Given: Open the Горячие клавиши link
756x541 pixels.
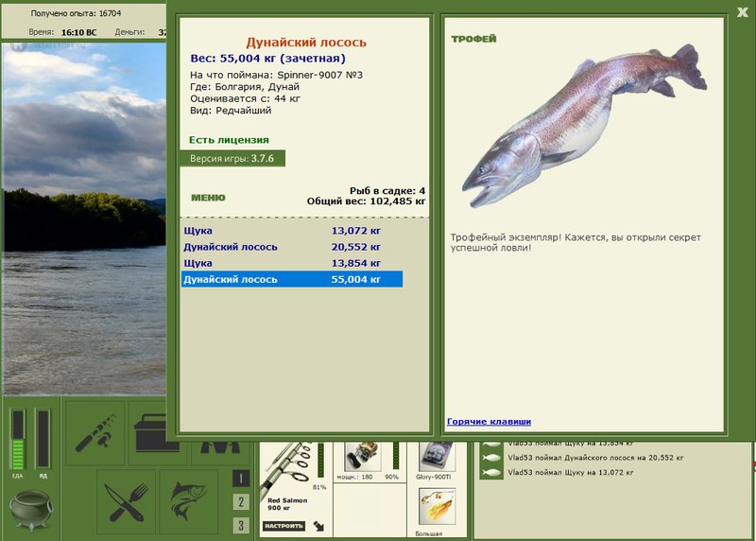Looking at the screenshot, I should pos(489,421).
